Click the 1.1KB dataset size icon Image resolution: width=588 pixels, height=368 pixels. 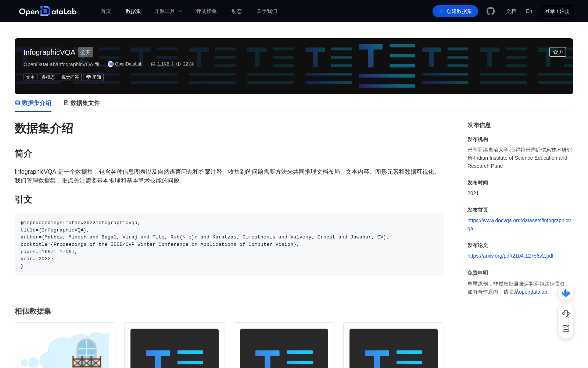tap(153, 64)
